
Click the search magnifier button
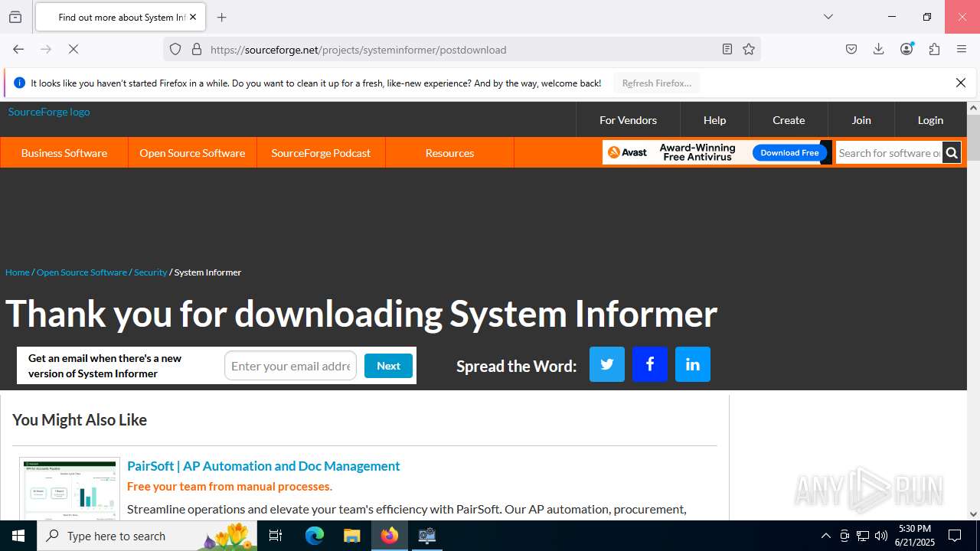[x=952, y=153]
